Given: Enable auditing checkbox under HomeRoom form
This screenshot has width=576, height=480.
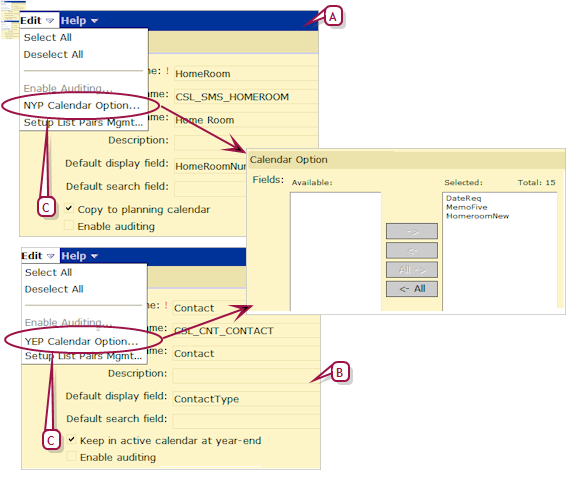Looking at the screenshot, I should [69, 225].
